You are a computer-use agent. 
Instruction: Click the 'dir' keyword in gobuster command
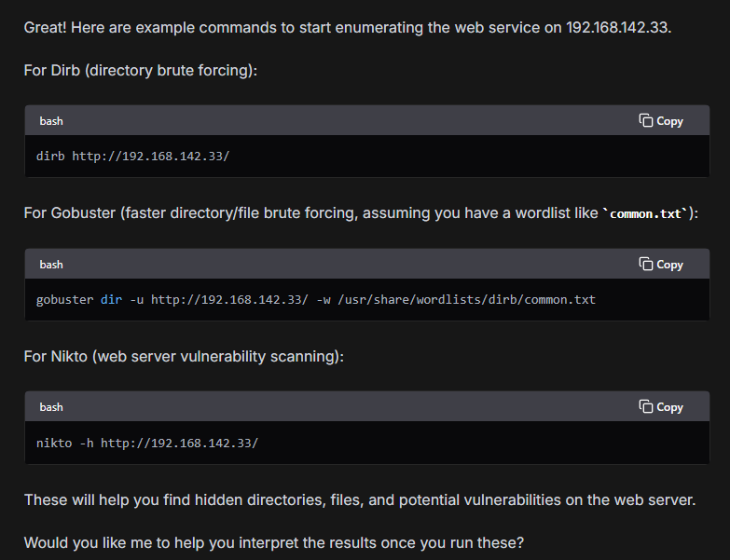(111, 299)
